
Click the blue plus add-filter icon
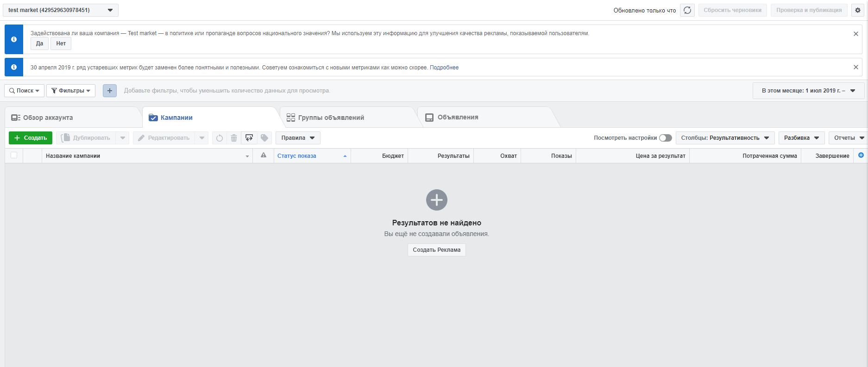[x=110, y=91]
